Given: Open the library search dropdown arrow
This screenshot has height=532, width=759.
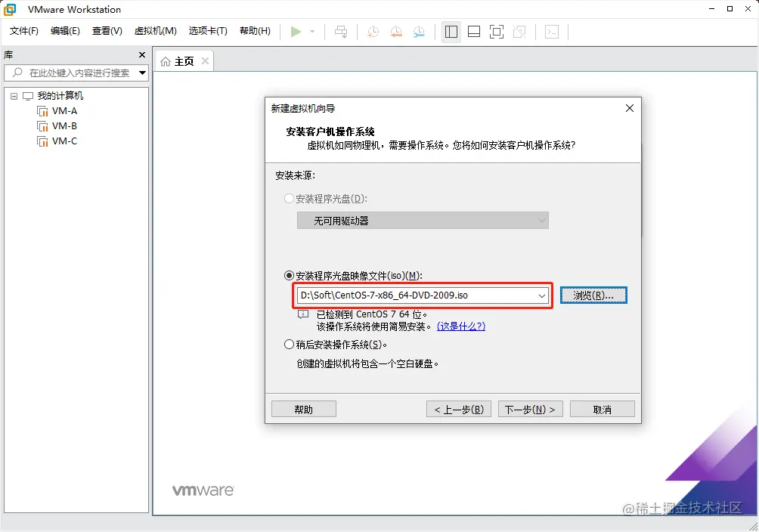Looking at the screenshot, I should pyautogui.click(x=142, y=73).
